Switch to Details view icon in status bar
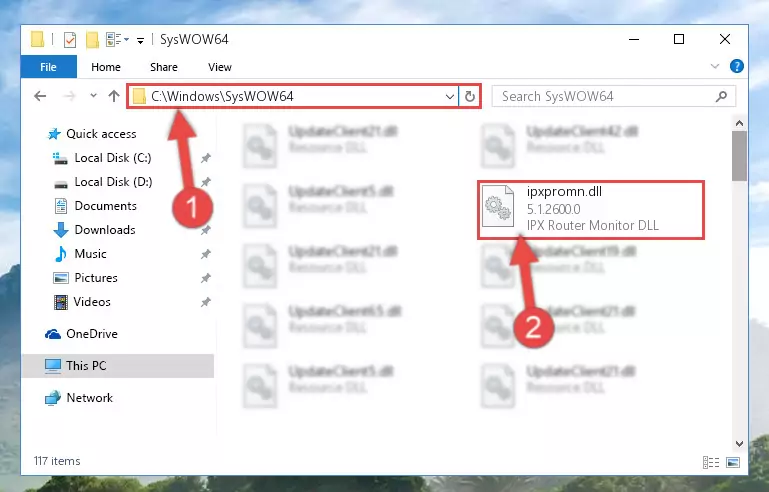769x492 pixels. pos(711,462)
